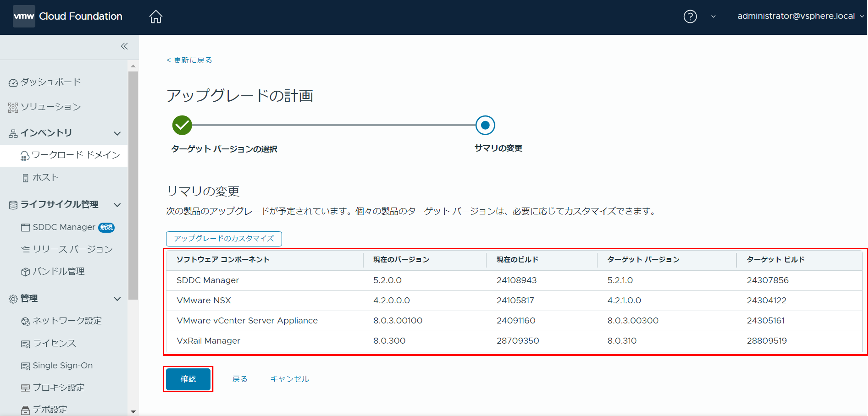The width and height of the screenshot is (868, 416).
Task: Click the デポ設定 icon
Action: [25, 410]
